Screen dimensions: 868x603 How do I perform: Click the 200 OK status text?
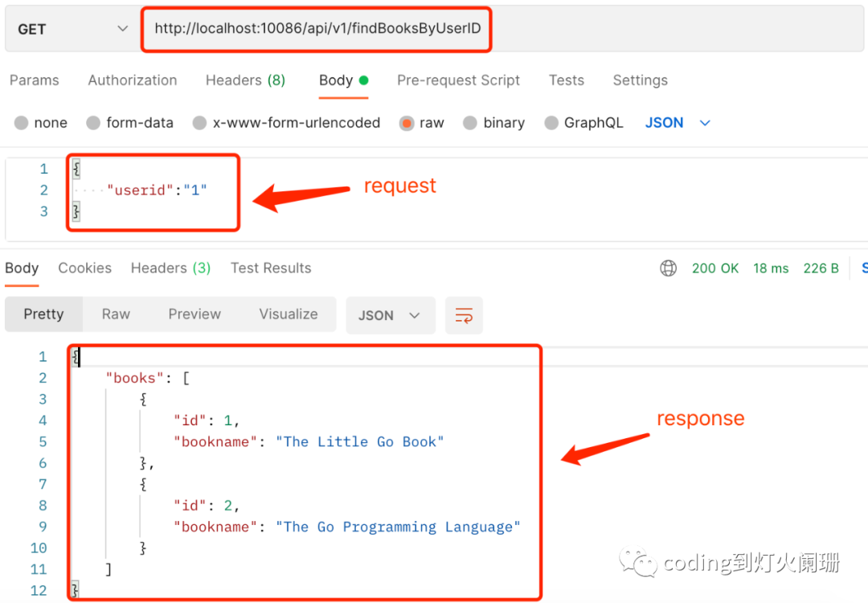click(x=715, y=268)
